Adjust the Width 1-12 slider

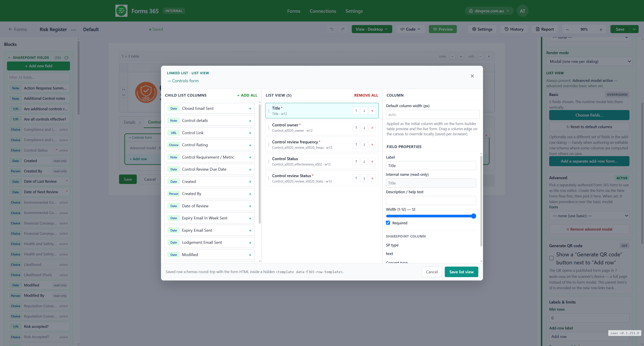pos(431,216)
